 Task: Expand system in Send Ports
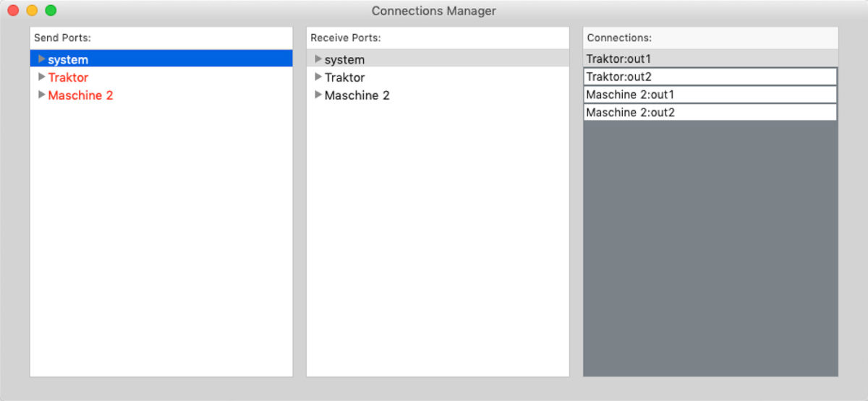pyautogui.click(x=42, y=59)
